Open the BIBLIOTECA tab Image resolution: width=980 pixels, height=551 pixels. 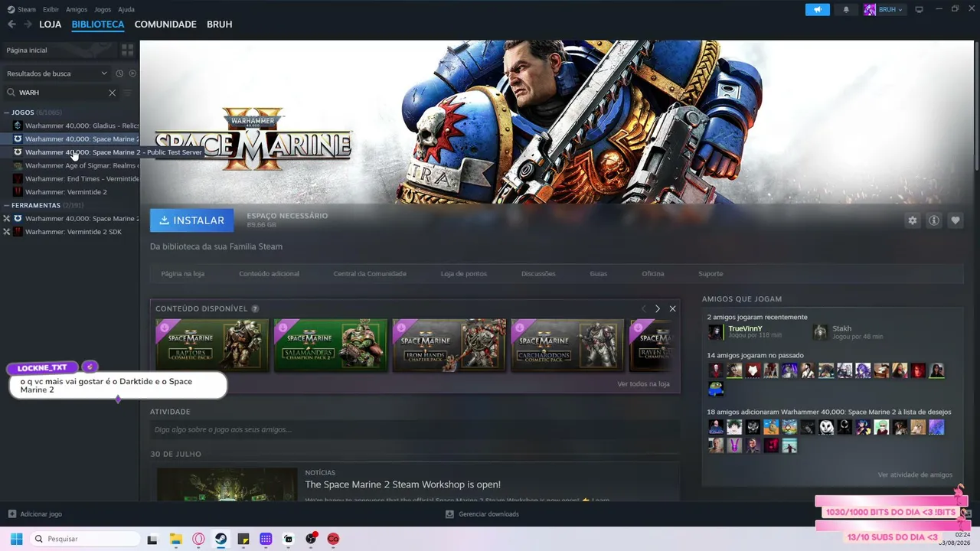point(98,24)
